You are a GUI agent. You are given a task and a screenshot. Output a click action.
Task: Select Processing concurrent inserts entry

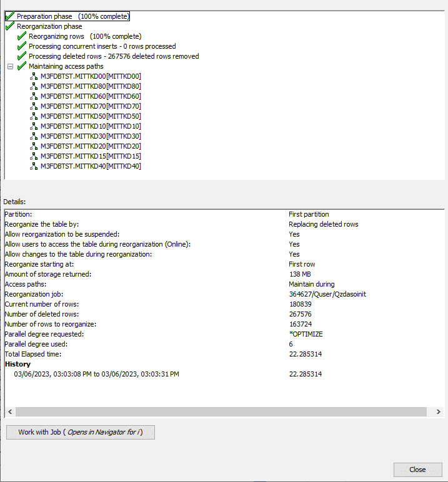(x=102, y=46)
